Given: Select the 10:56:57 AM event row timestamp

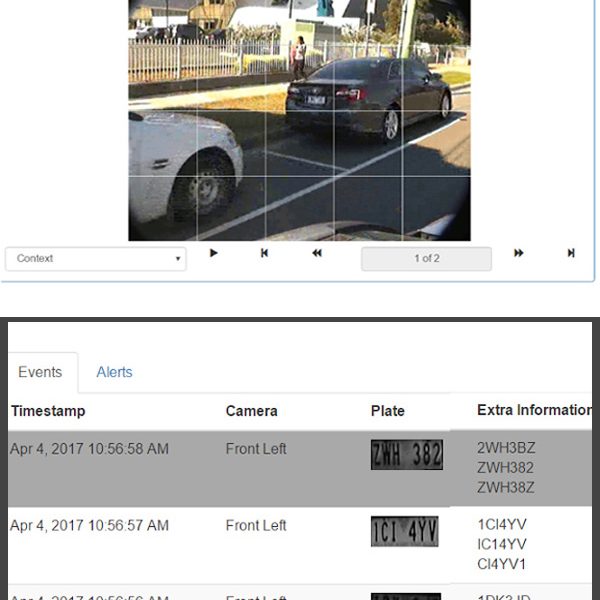Looking at the screenshot, I should click(x=89, y=525).
